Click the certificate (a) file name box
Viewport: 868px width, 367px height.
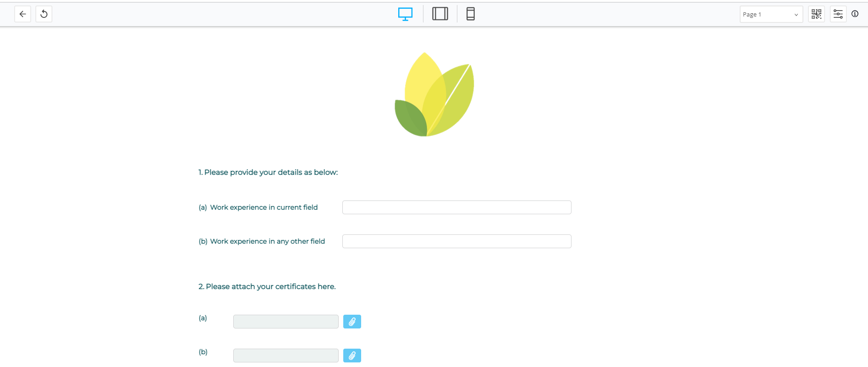pyautogui.click(x=286, y=322)
